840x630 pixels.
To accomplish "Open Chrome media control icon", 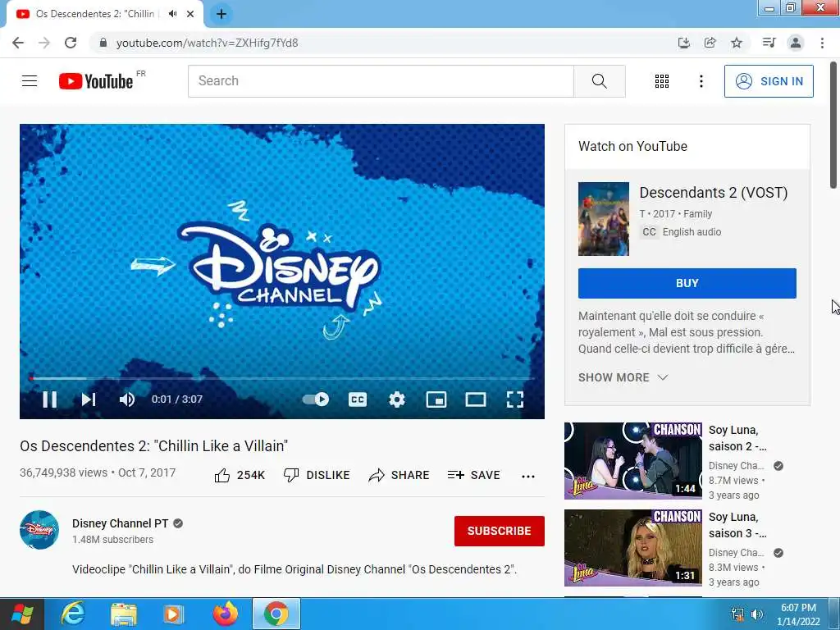I will (x=769, y=43).
